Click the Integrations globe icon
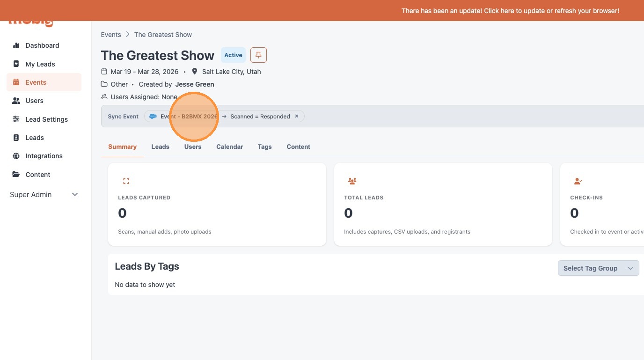 coord(16,156)
